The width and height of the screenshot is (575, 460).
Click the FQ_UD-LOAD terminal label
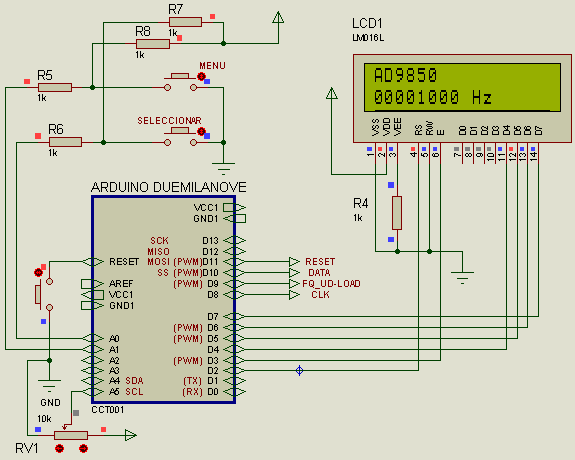[x=331, y=284]
